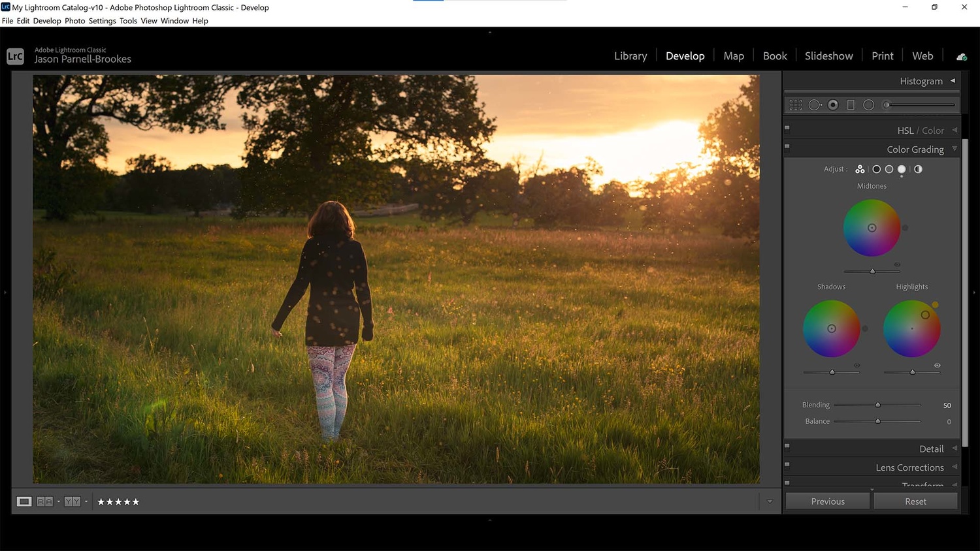The width and height of the screenshot is (980, 551).
Task: Expand the Histogram panel
Action: [953, 80]
